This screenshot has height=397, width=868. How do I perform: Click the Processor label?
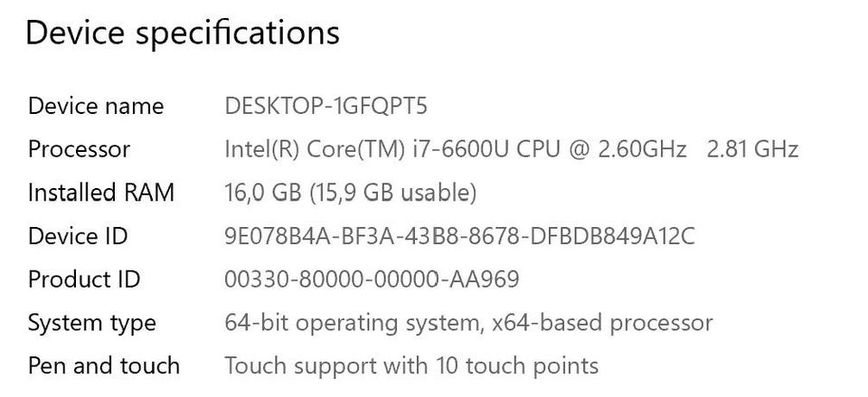pos(79,149)
